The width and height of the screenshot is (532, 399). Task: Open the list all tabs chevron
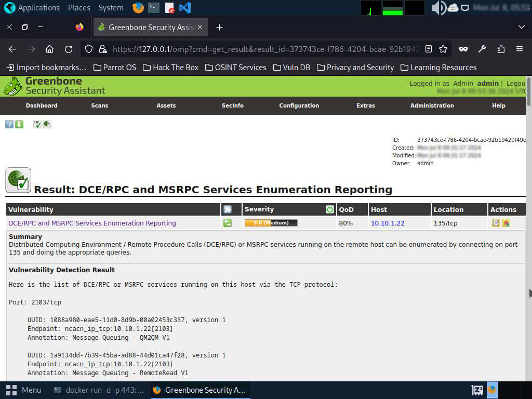(522, 27)
